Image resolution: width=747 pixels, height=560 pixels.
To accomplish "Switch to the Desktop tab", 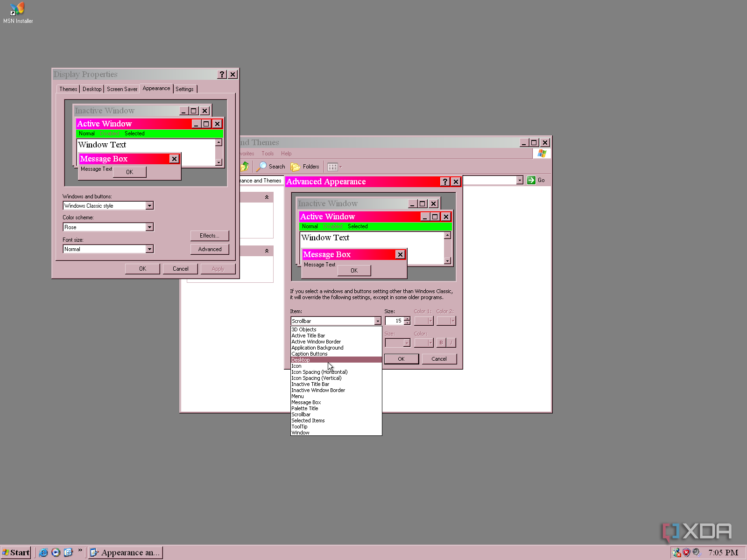I will click(x=92, y=89).
